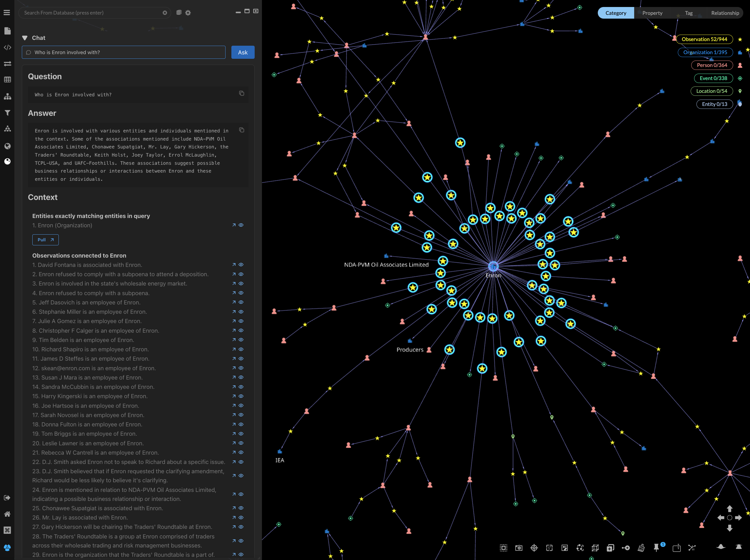Copy the Question text with its copy icon
The width and height of the screenshot is (750, 560).
242,93
